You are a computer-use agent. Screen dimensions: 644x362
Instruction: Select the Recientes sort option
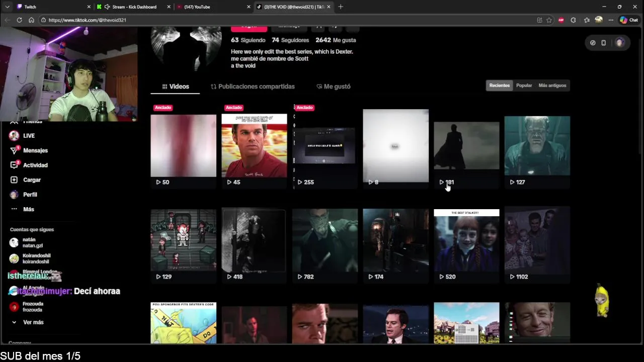click(x=500, y=85)
